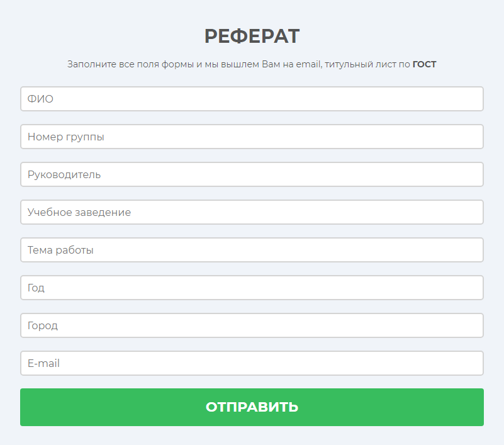This screenshot has width=504, height=445.
Task: Activate the group number text box
Action: 252,137
